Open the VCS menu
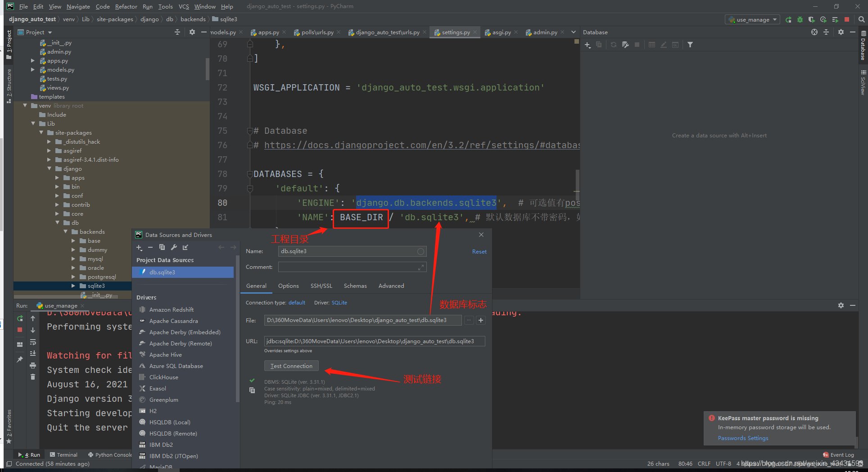This screenshot has width=868, height=472. pyautogui.click(x=184, y=7)
